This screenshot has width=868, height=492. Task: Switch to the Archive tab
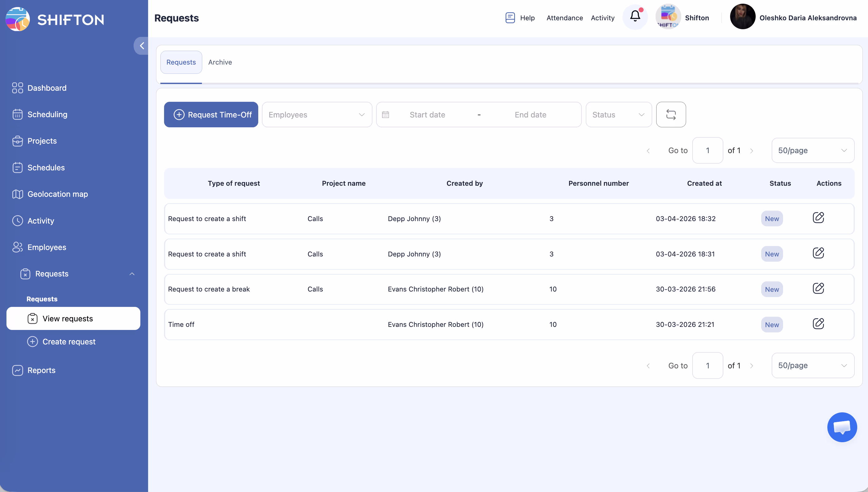click(220, 62)
